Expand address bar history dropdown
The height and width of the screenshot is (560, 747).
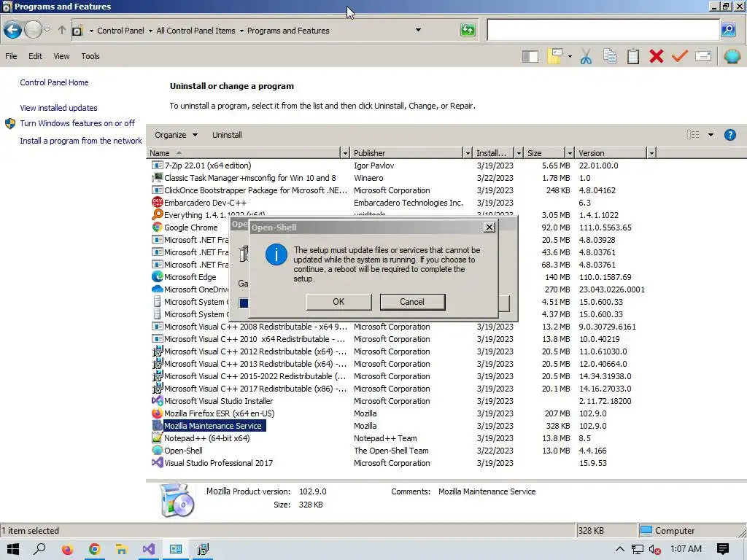tap(418, 30)
